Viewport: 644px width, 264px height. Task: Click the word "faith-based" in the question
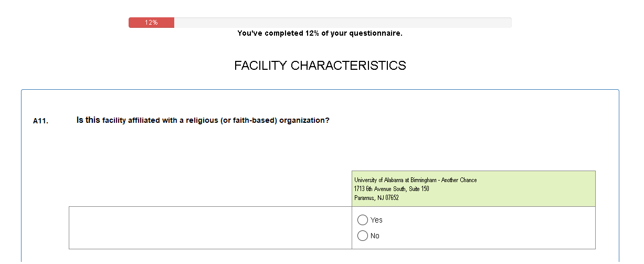click(x=255, y=120)
